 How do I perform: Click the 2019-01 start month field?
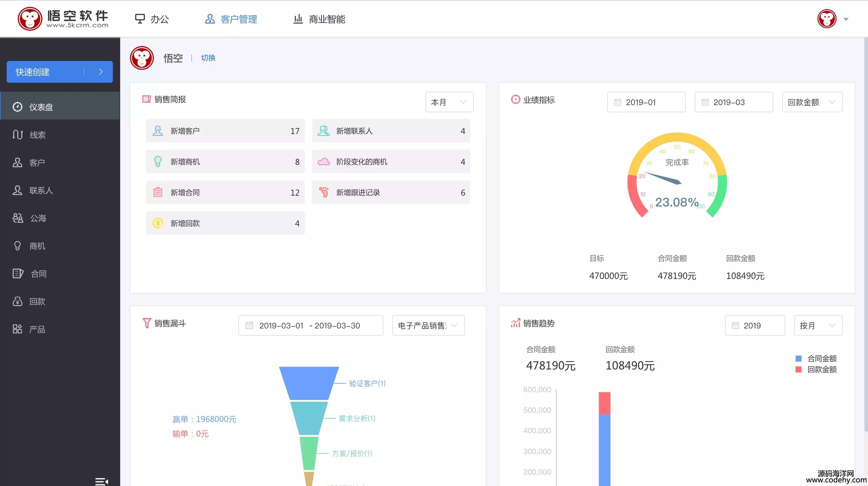646,102
